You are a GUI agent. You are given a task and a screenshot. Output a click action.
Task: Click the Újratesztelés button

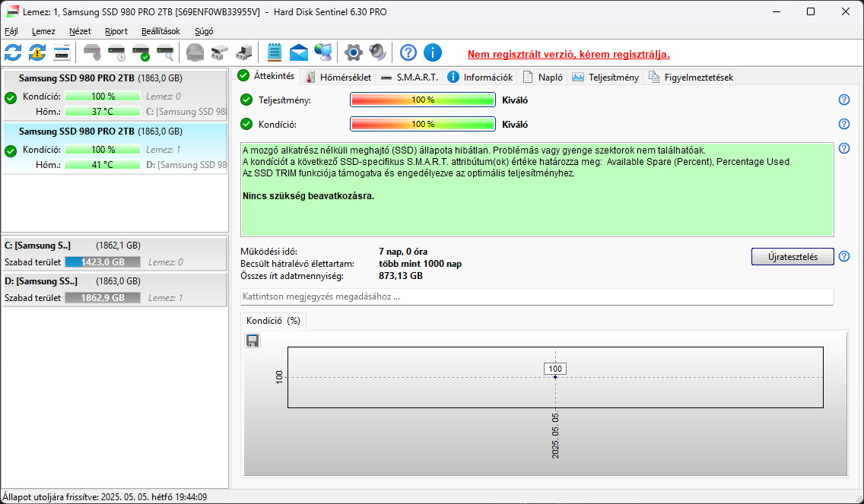point(793,257)
